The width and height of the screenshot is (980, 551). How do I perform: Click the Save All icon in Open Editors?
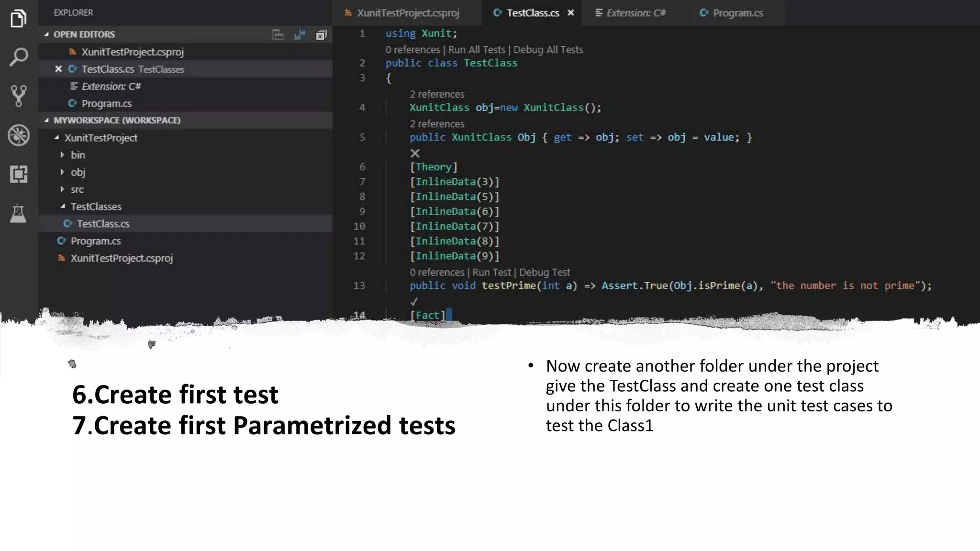300,34
